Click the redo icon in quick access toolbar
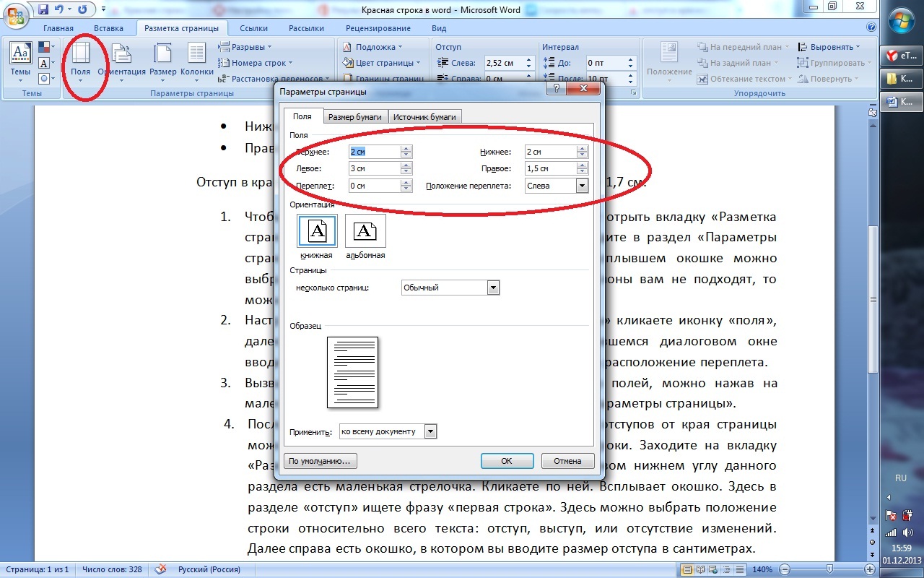 pos(82,9)
